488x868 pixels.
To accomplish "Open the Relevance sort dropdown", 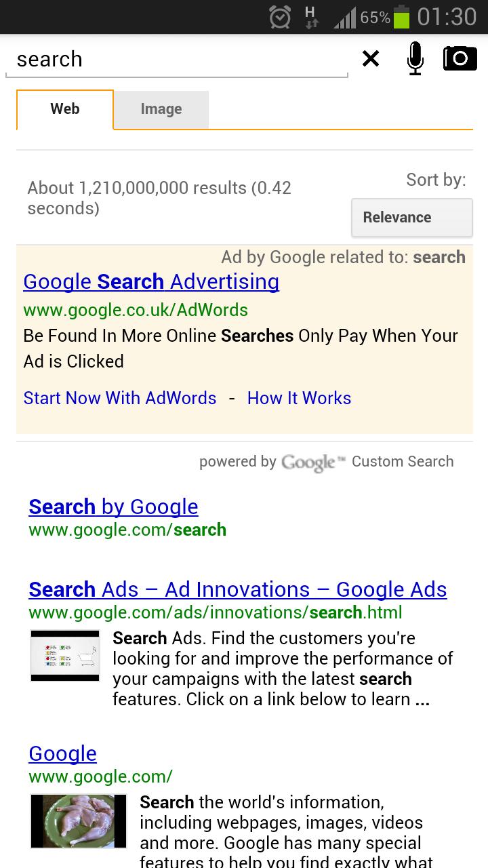I will click(x=411, y=217).
